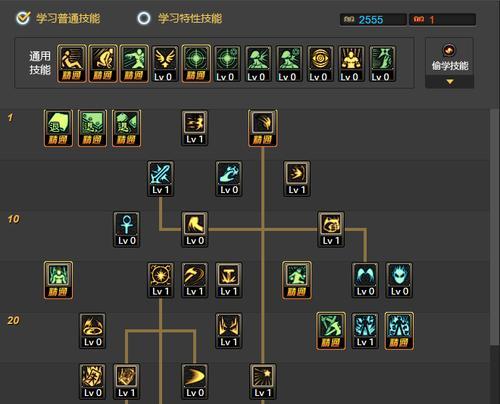500x404 pixels.
Task: Click the sun burst skill icon
Action: (x=161, y=280)
